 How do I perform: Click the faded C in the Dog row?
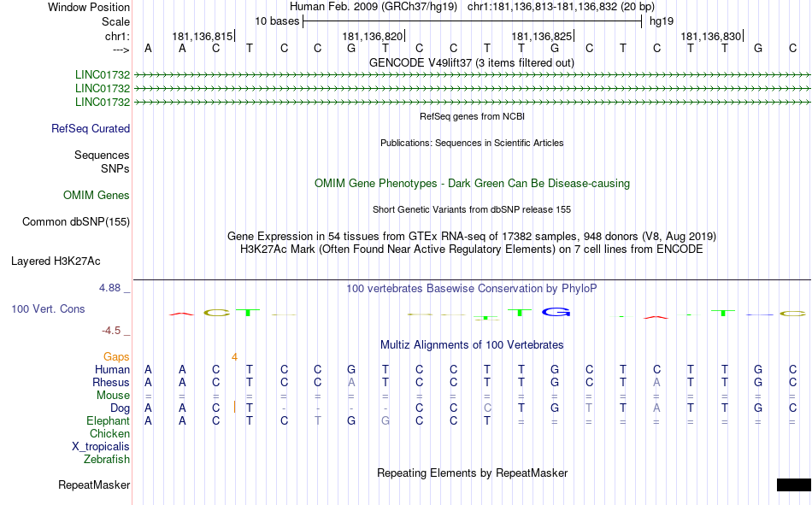[x=487, y=408]
